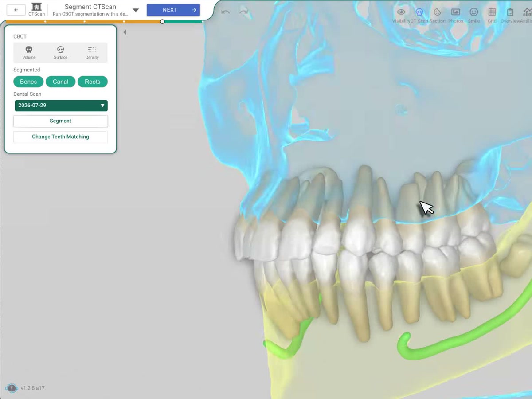Viewport: 532px width, 399px height.
Task: Open the Photos panel
Action: (455, 15)
